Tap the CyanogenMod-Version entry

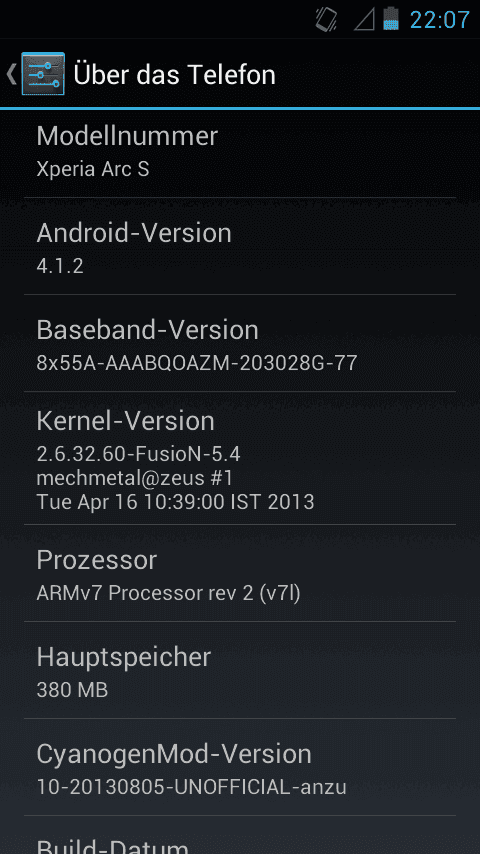[240, 767]
